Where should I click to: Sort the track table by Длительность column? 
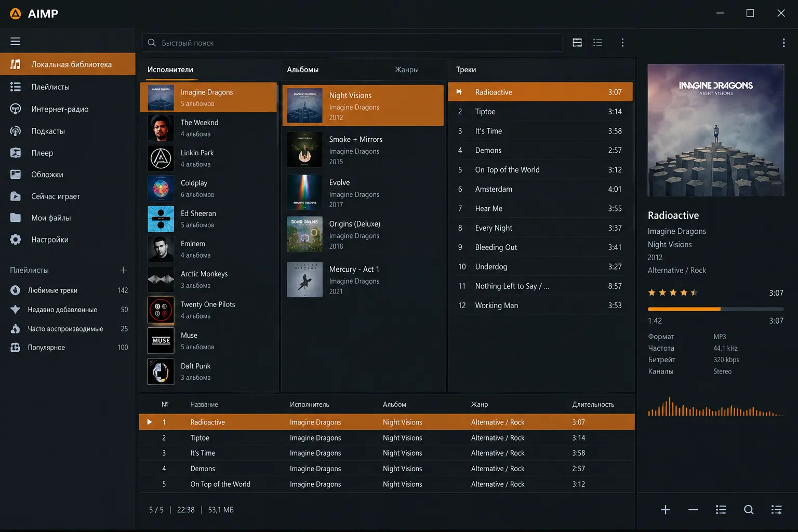(593, 404)
